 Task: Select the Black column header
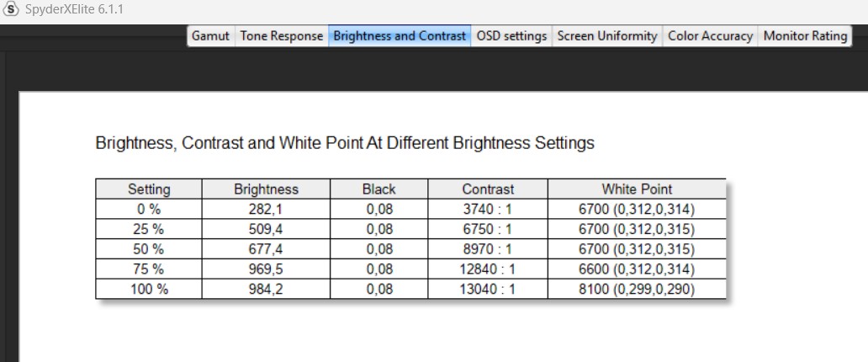coord(378,189)
